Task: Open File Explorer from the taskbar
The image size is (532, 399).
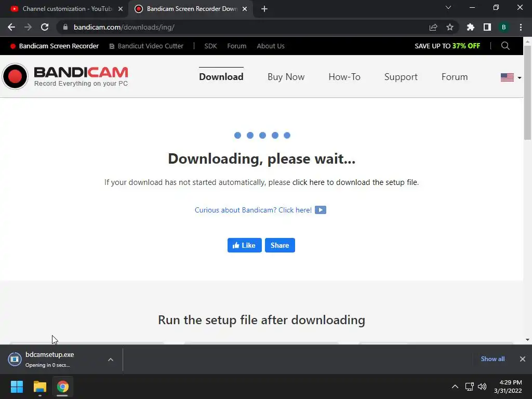Action: coord(39,387)
